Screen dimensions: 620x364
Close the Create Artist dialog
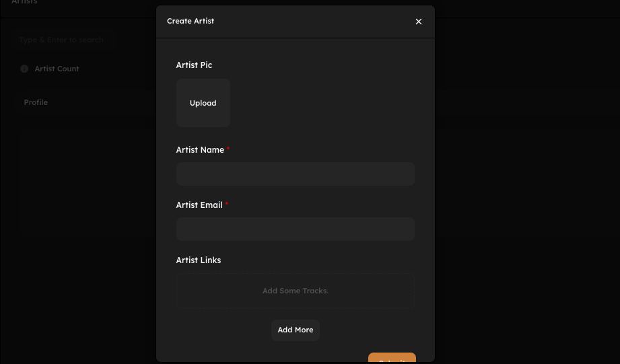pos(419,22)
